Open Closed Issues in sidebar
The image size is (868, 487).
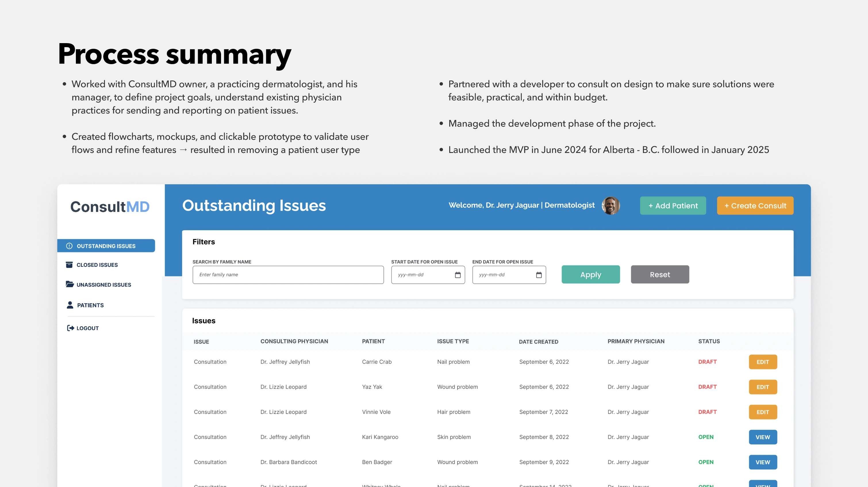point(97,265)
